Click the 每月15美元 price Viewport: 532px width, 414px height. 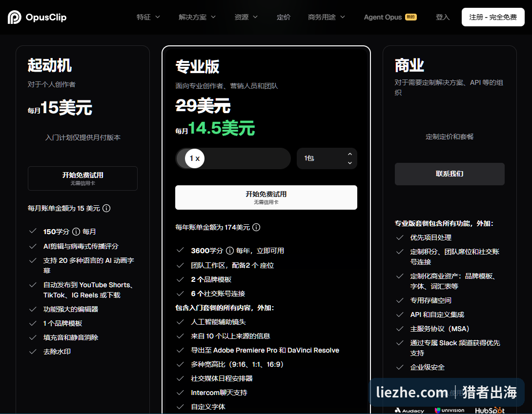[60, 107]
